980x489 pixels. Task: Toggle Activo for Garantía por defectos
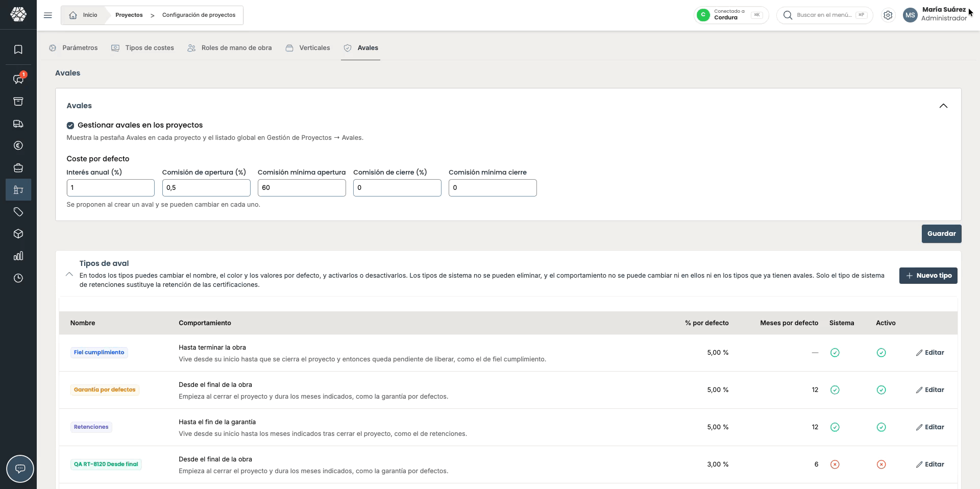(881, 390)
